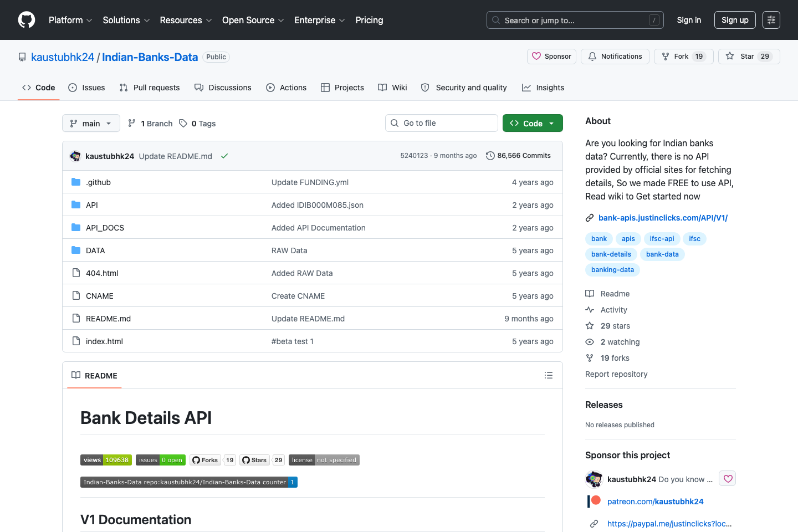Image resolution: width=798 pixels, height=532 pixels.
Task: Expand the green Code dropdown
Action: pyautogui.click(x=532, y=123)
